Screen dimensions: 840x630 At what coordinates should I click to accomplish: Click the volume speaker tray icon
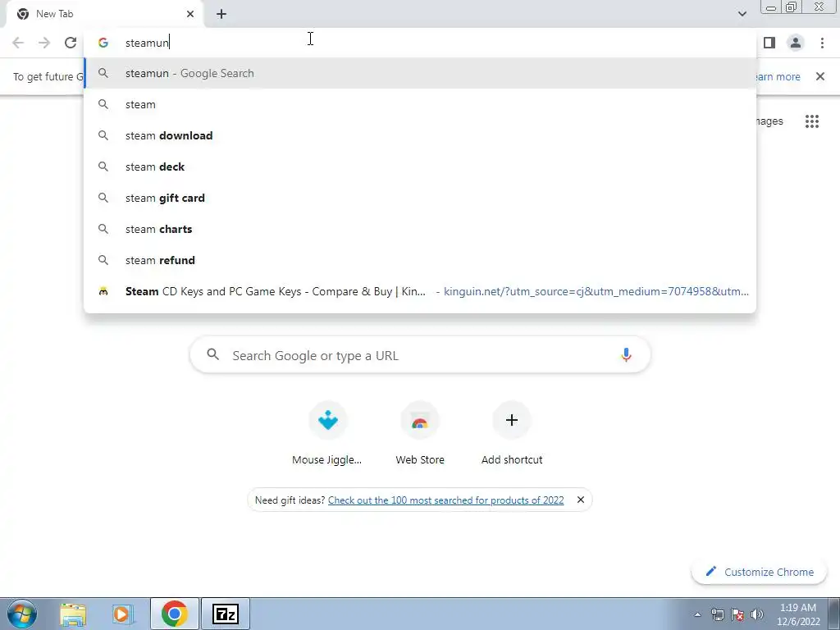756,614
